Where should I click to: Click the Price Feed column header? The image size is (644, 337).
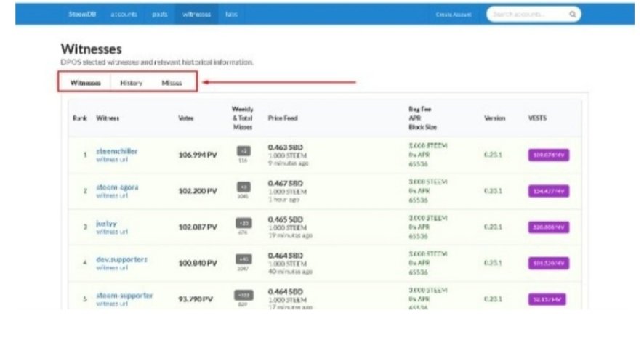(283, 118)
